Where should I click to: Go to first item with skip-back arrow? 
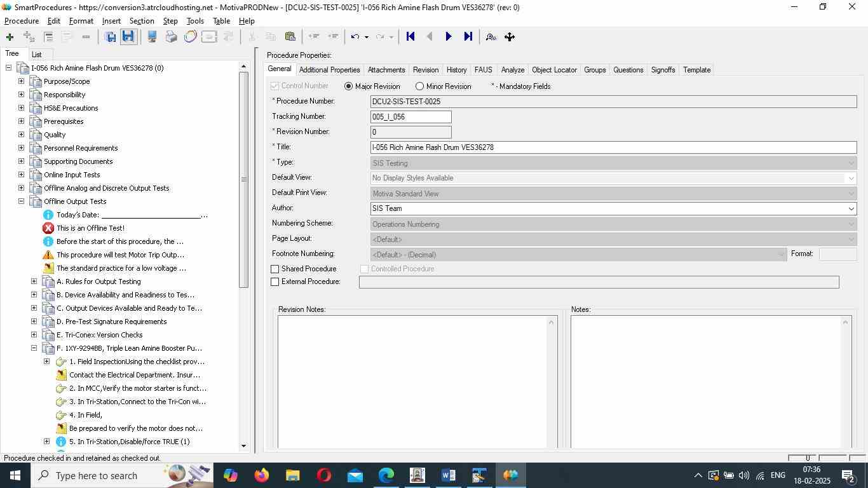[x=410, y=37]
